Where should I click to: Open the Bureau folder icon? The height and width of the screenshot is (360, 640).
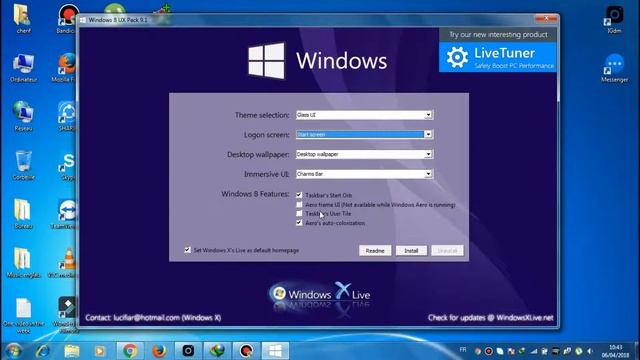(x=23, y=214)
